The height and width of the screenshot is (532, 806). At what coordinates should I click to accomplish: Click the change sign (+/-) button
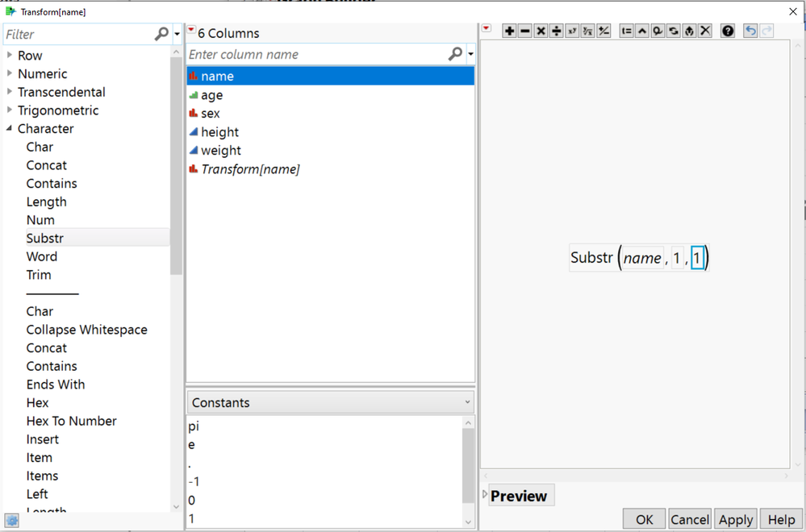(x=603, y=31)
